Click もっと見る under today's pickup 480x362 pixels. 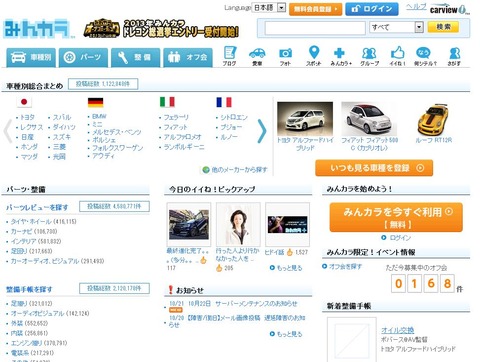click(x=289, y=268)
